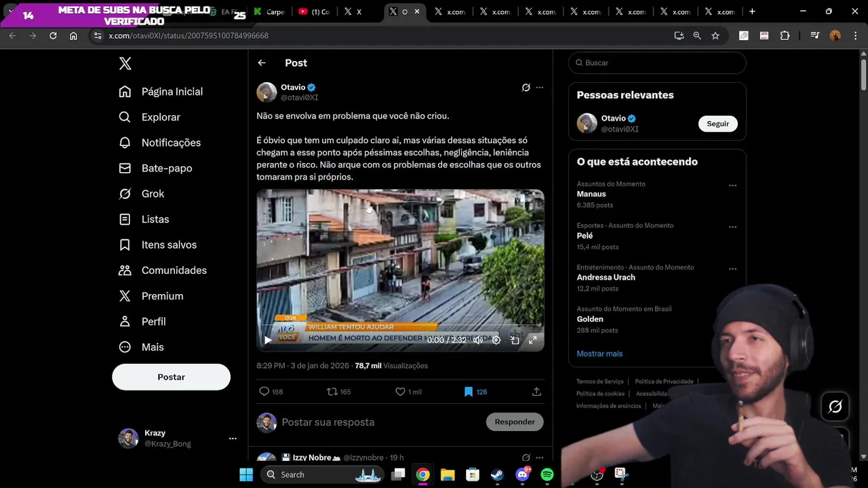This screenshot has width=868, height=488.
Task: Open the Windows Start menu
Action: tap(246, 474)
